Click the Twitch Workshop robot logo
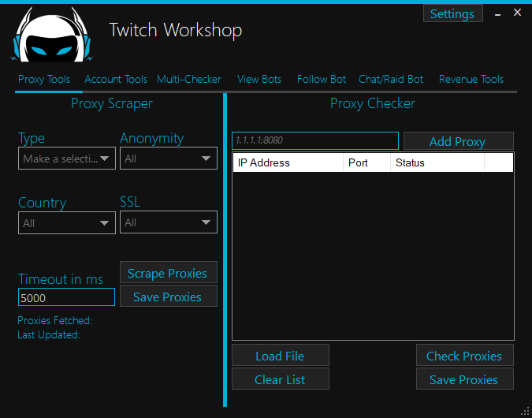 click(51, 35)
